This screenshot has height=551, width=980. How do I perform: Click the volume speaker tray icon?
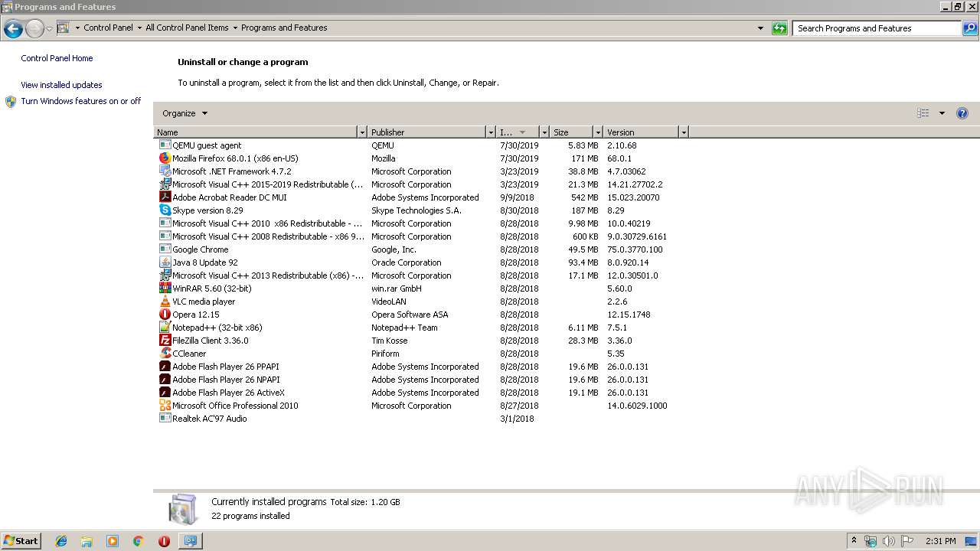[x=889, y=541]
